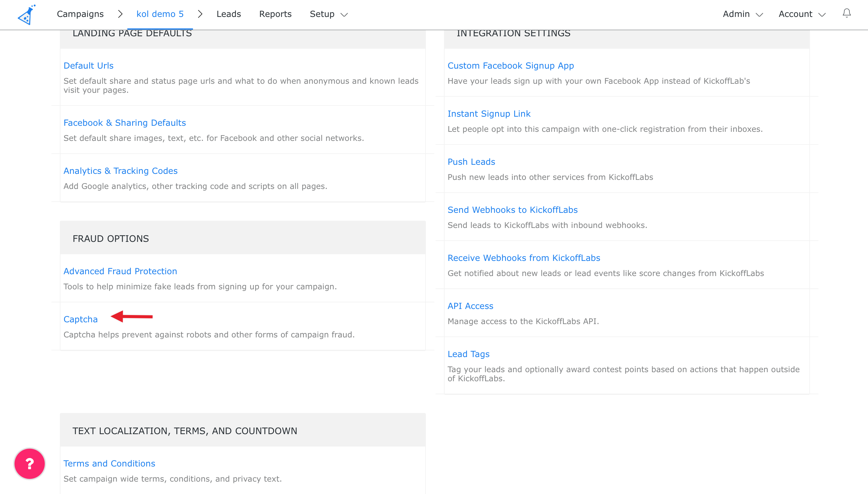Click 'Push new leads into other services' description
This screenshot has width=868, height=494.
click(x=550, y=177)
